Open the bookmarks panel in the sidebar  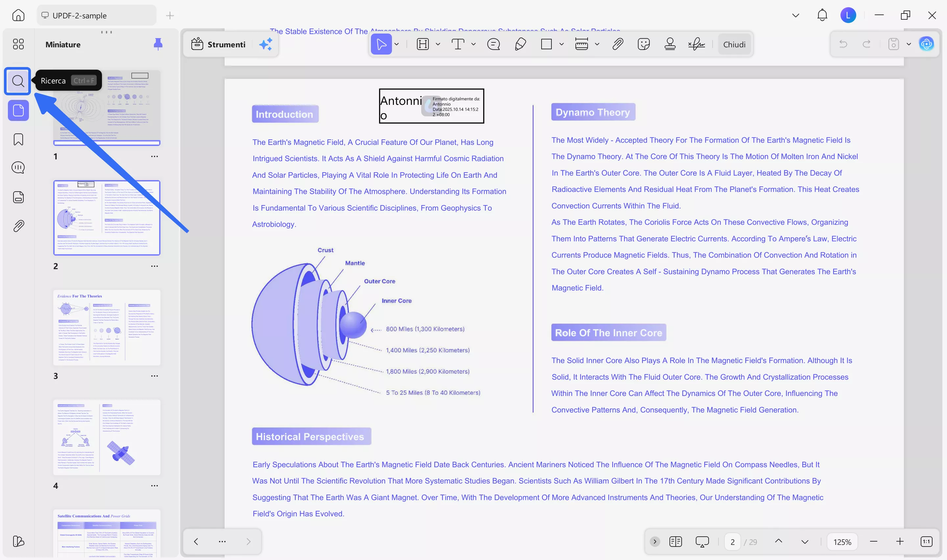18,139
